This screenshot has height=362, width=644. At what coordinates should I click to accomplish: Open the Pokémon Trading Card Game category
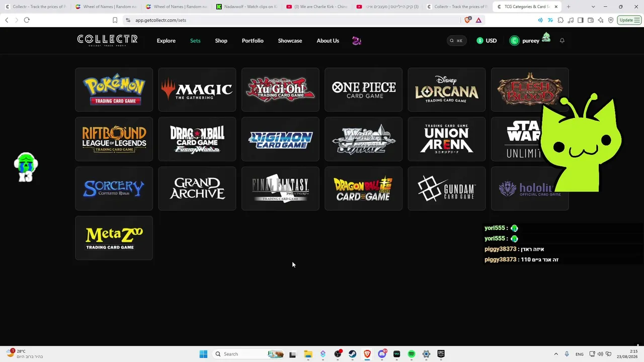(x=114, y=89)
